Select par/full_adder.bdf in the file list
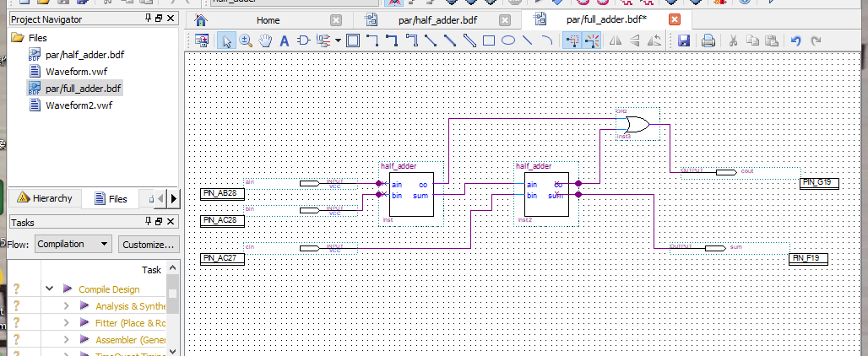The width and height of the screenshot is (868, 356). 83,88
